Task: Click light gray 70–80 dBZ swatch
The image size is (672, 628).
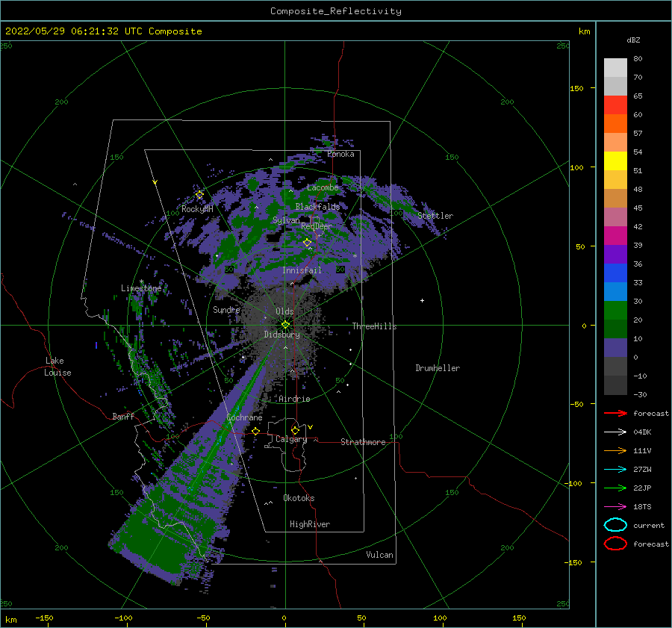Action: (615, 68)
